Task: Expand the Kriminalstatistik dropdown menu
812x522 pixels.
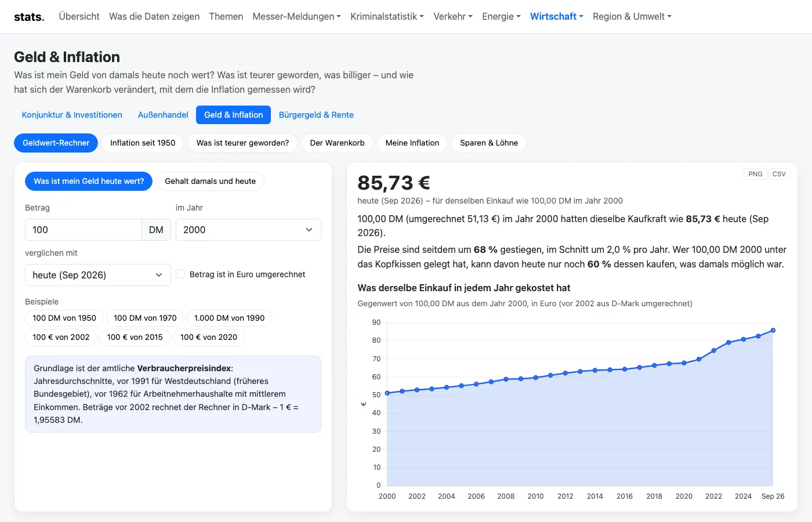Action: click(x=387, y=16)
